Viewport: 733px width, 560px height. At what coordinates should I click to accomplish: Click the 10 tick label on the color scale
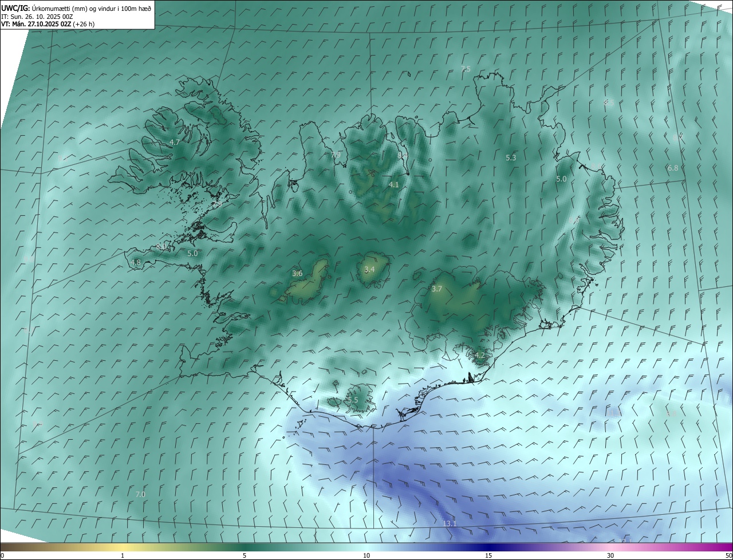(366, 555)
